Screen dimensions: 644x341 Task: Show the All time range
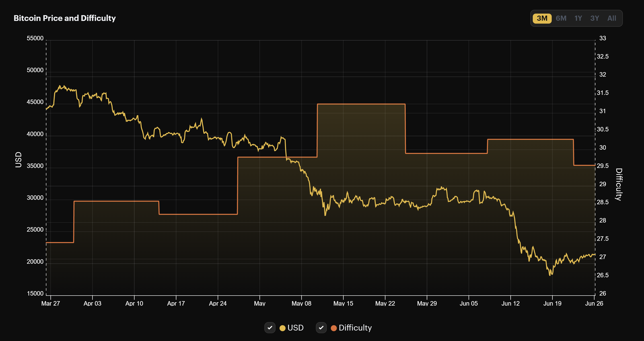pos(611,18)
